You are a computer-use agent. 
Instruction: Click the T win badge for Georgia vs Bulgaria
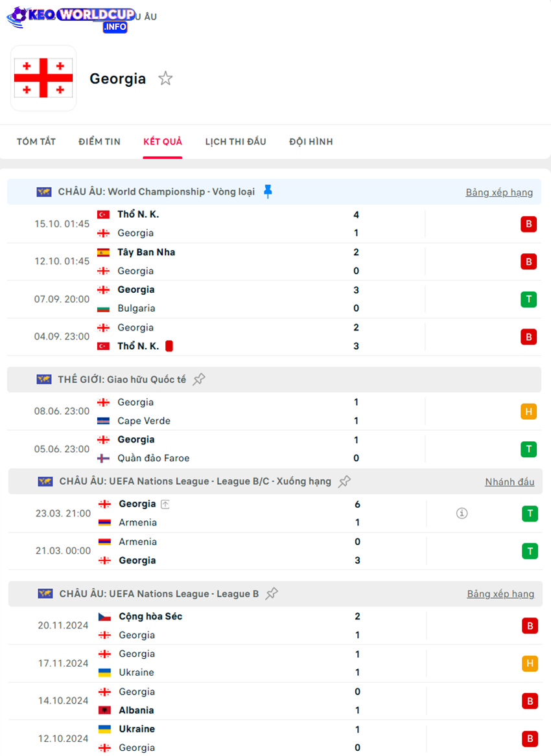[x=528, y=299]
